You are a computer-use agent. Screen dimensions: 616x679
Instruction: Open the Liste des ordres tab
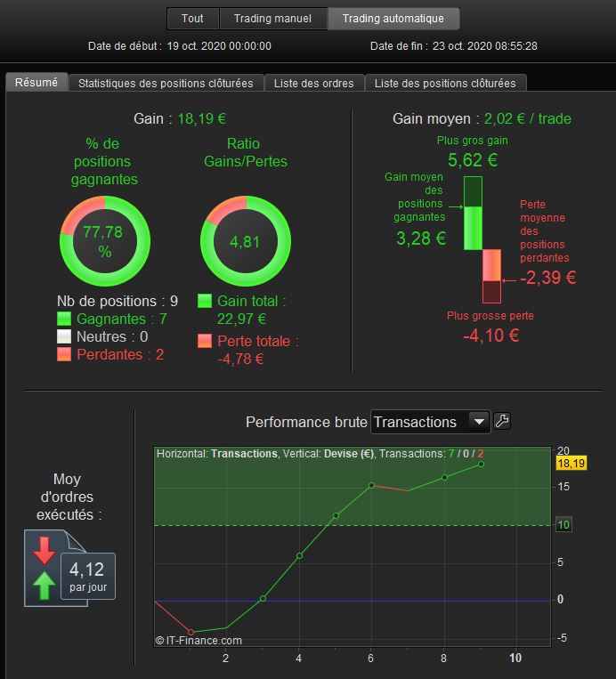(x=313, y=83)
